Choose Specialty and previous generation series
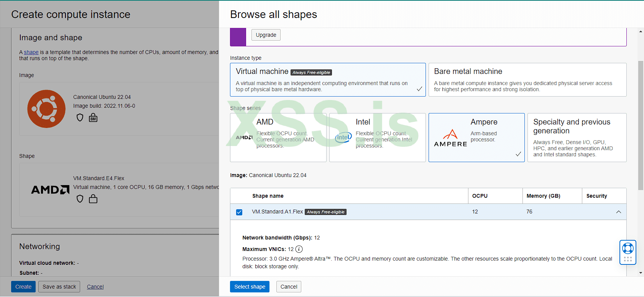The height and width of the screenshot is (297, 644). click(577, 138)
